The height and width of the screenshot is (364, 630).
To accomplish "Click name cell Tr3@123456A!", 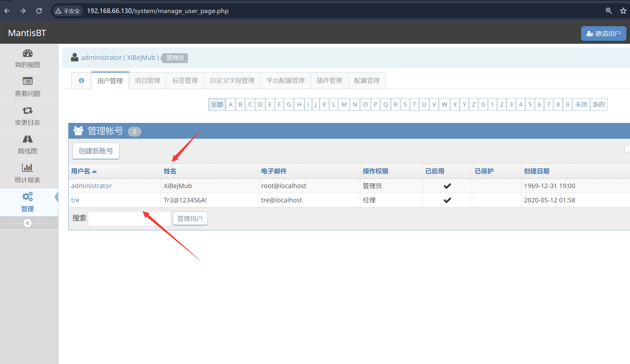I will (185, 200).
